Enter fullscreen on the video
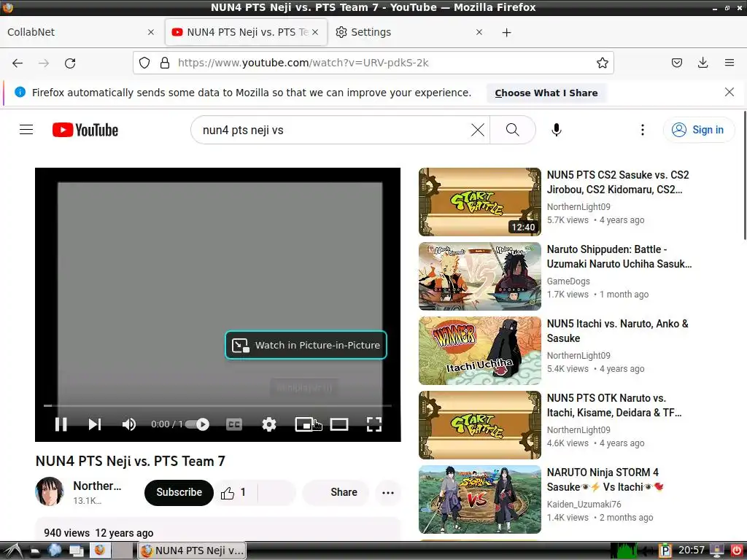 click(x=374, y=424)
